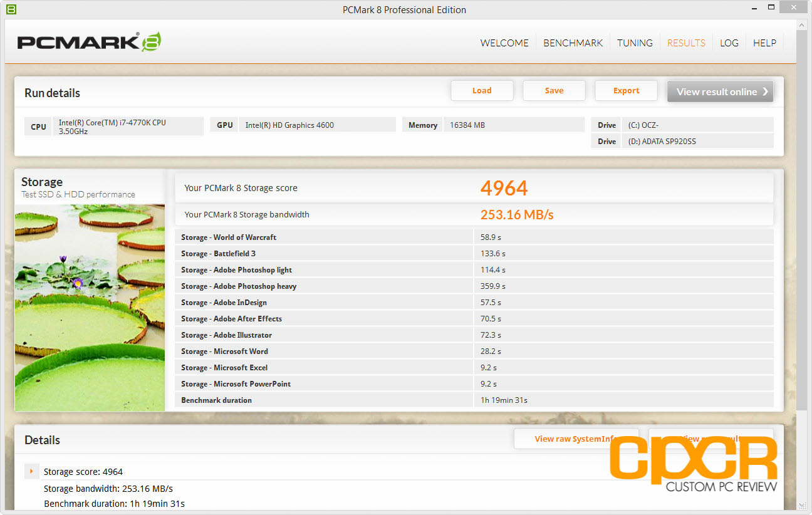Click the PCMark 8 app icon in title bar

[x=12, y=9]
